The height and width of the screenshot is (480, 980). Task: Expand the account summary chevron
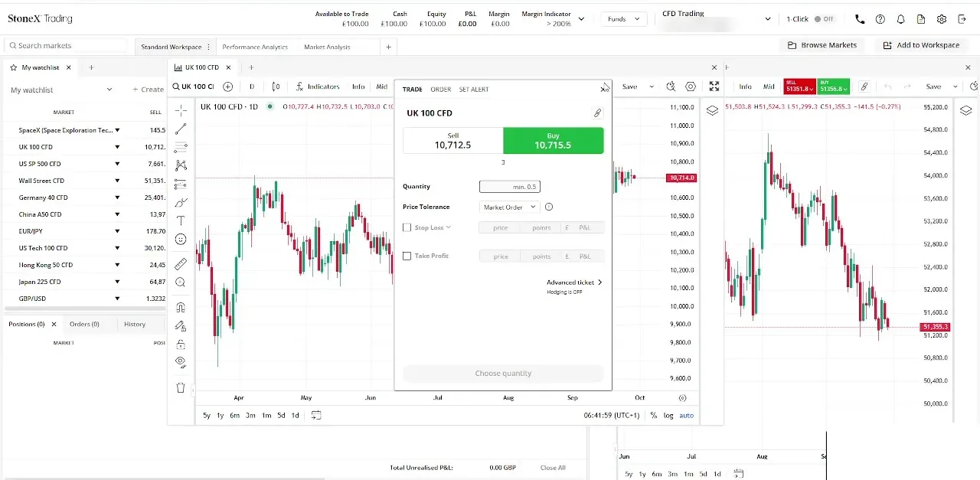(581, 19)
